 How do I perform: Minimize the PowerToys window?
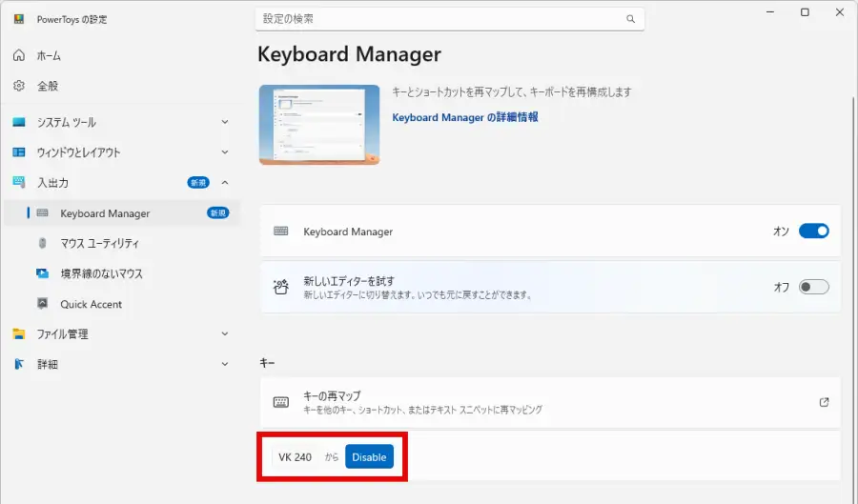(x=770, y=12)
